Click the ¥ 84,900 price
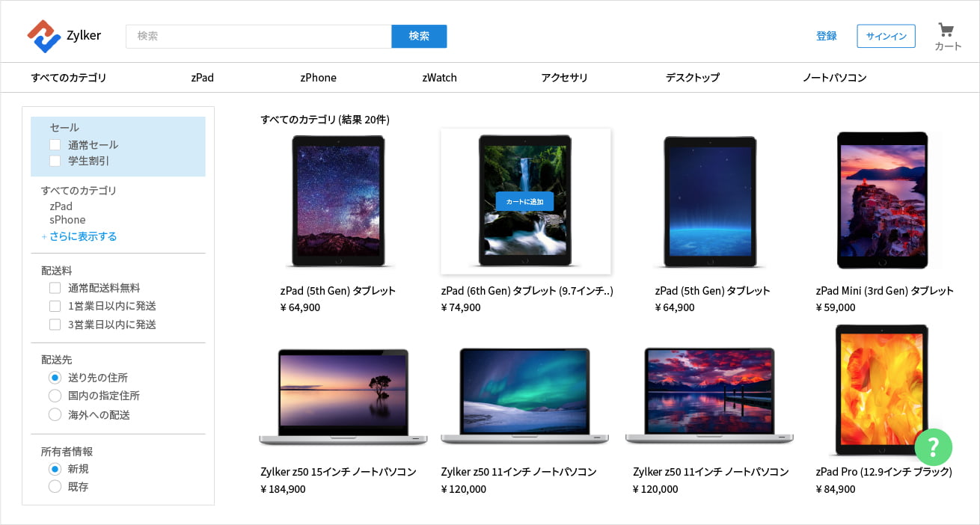Viewport: 980px width, 525px height. point(836,489)
